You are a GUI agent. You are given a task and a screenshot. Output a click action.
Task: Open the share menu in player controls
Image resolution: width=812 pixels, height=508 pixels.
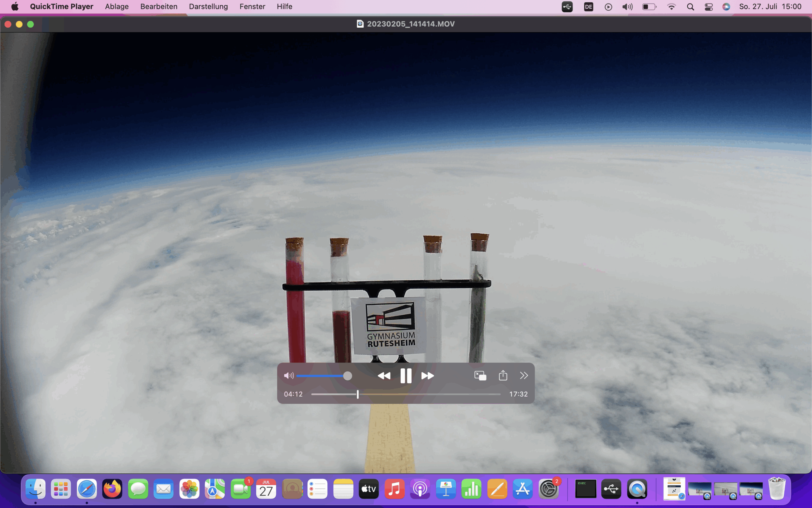coord(503,375)
